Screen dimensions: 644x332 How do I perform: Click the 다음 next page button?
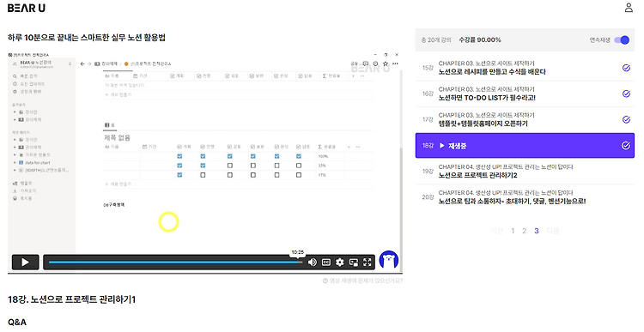coord(553,231)
